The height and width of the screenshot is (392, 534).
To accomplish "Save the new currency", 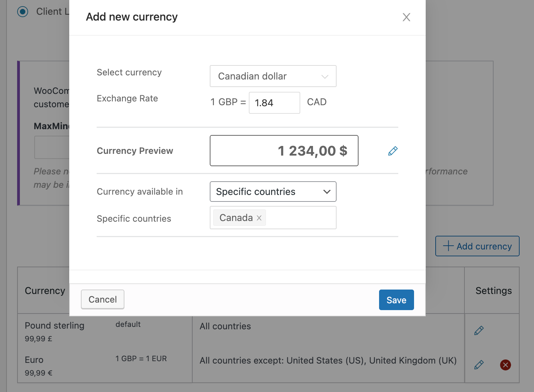I will [396, 300].
